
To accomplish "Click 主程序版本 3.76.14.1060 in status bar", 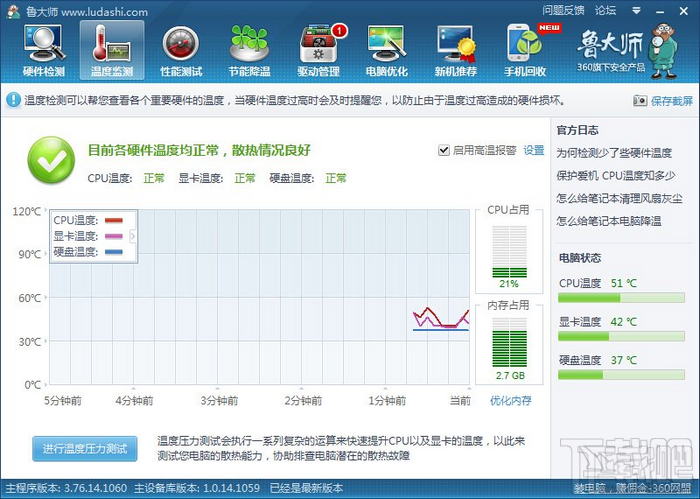I will click(66, 488).
